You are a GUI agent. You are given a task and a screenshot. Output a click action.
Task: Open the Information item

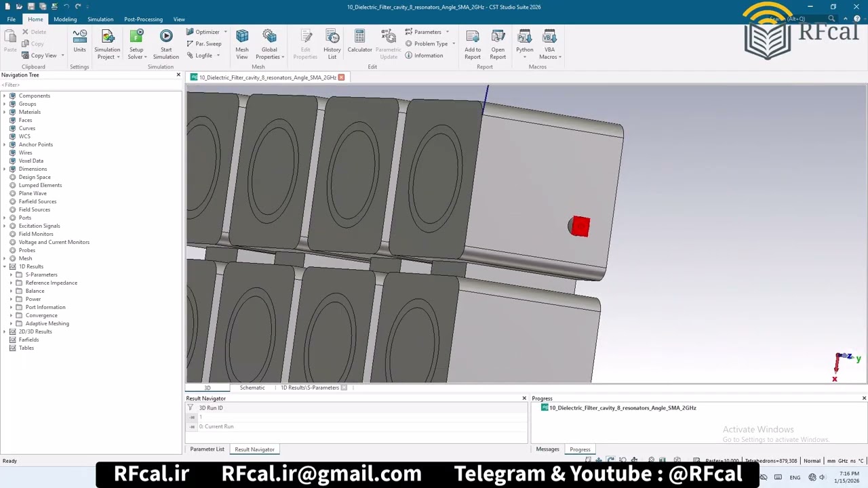[x=424, y=56]
